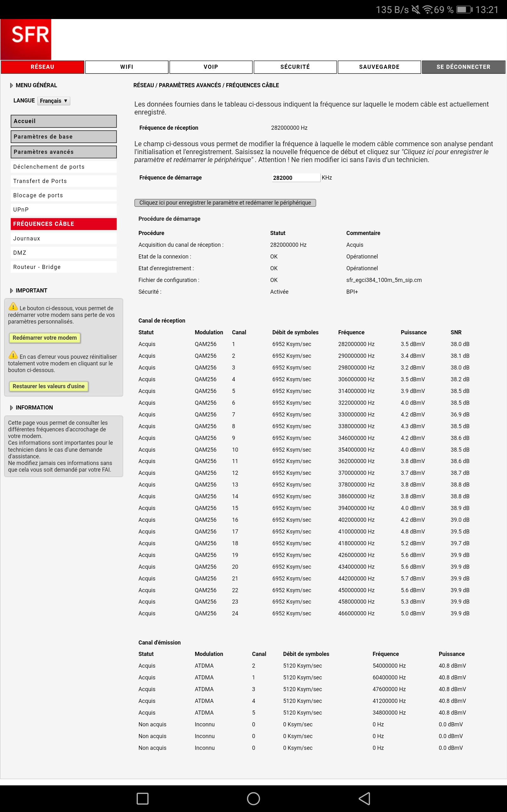
Task: Click the Se Déconnecter button
Action: point(463,67)
